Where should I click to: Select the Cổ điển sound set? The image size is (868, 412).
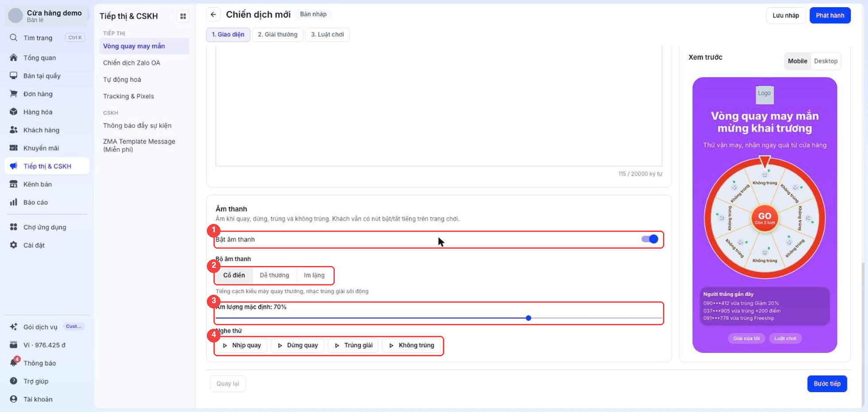(x=234, y=275)
